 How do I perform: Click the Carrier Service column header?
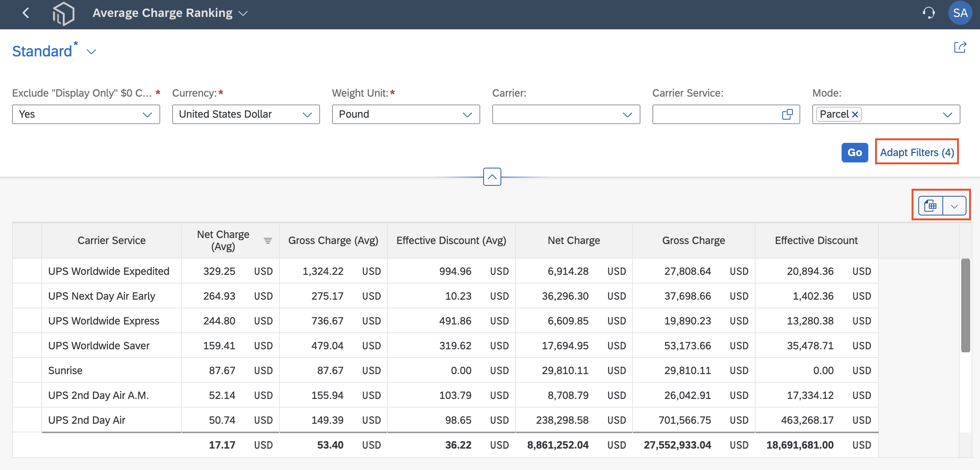point(111,240)
